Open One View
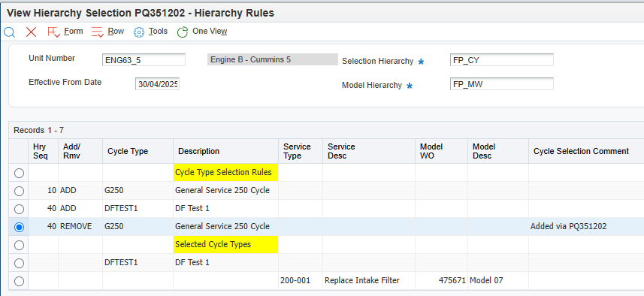The image size is (644, 296). pos(210,32)
